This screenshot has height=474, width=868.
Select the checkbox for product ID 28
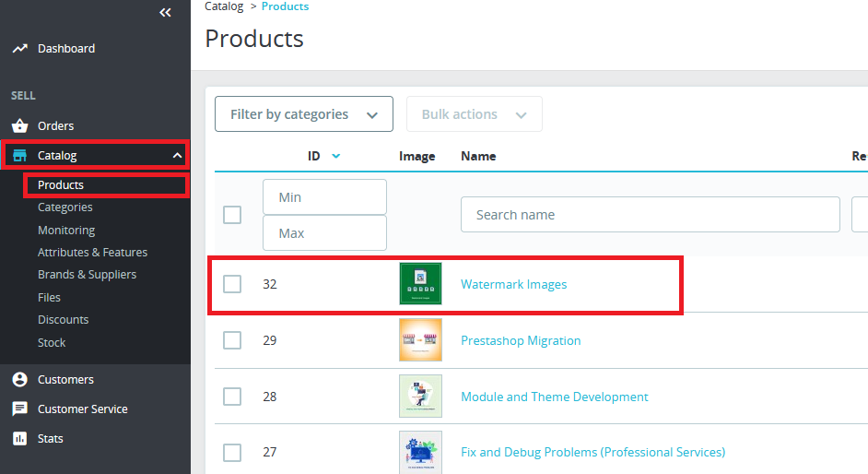click(232, 397)
